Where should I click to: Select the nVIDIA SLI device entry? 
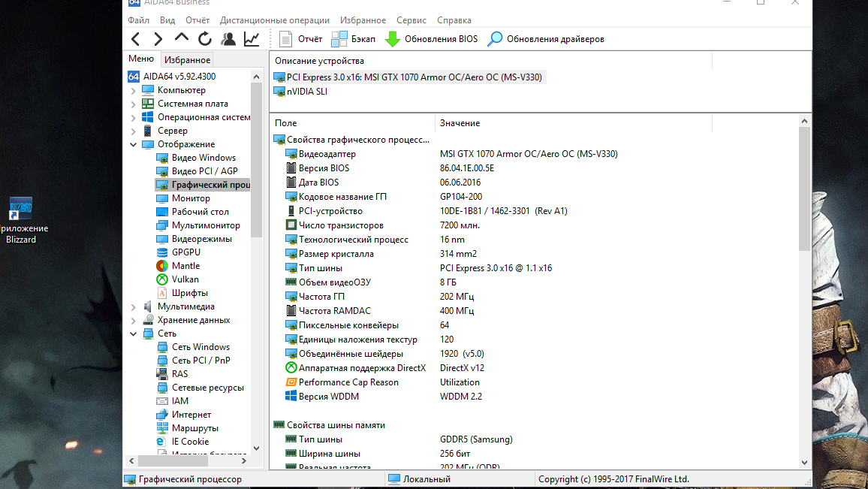tap(300, 92)
